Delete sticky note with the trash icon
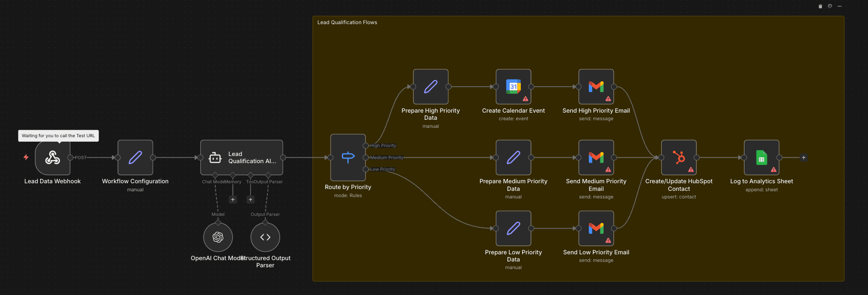This screenshot has height=295, width=868. click(x=820, y=6)
